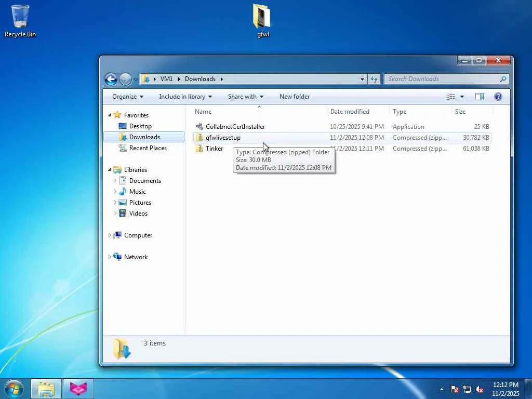Expand the Documents library node
This screenshot has width=532, height=399.
click(115, 181)
